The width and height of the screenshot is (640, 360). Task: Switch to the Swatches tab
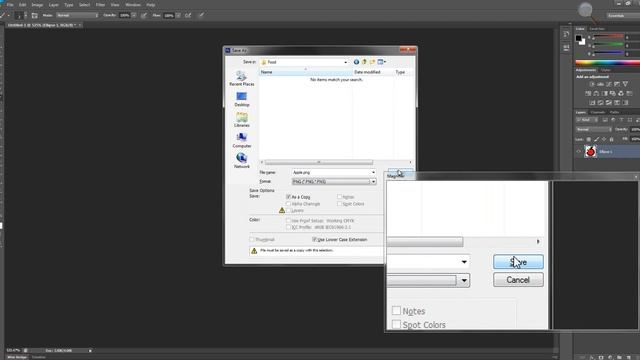coord(597,29)
